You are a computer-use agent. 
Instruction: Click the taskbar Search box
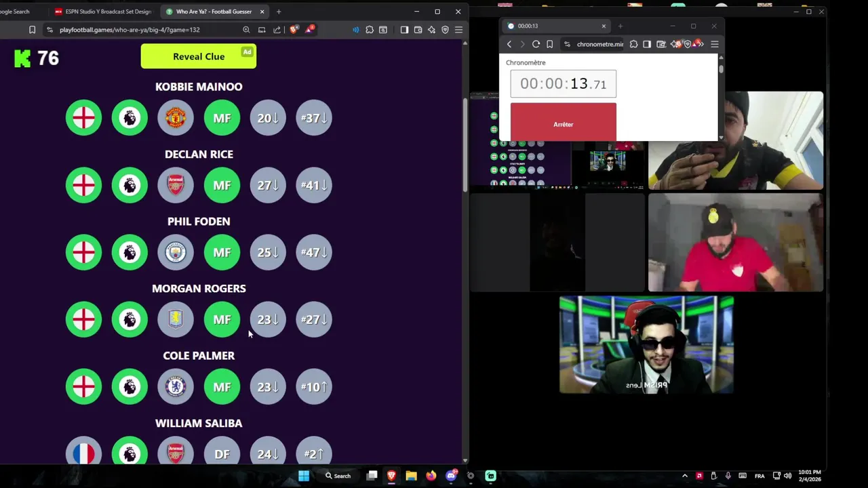[x=338, y=476]
